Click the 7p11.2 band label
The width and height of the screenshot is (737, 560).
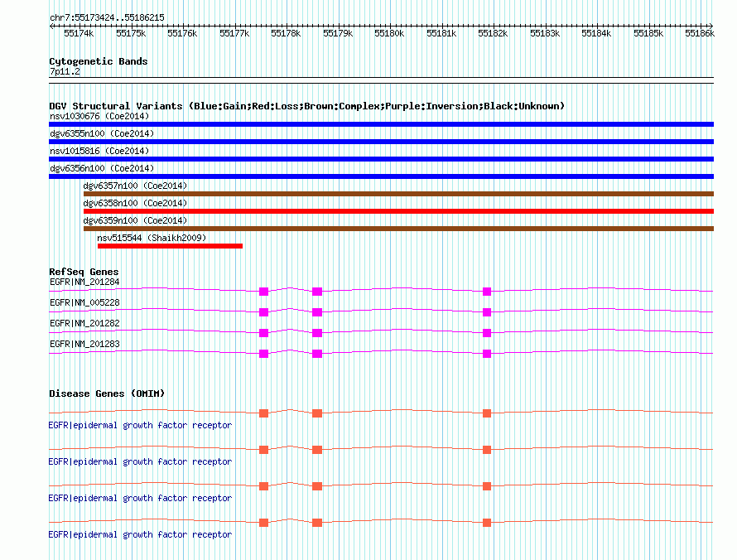[65, 71]
